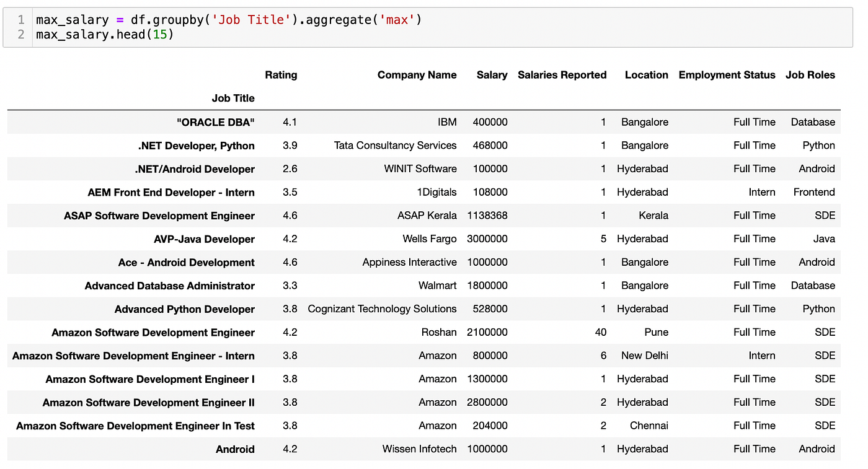868x469 pixels.
Task: Click the AVP-Java Developer row label
Action: pyautogui.click(x=204, y=239)
